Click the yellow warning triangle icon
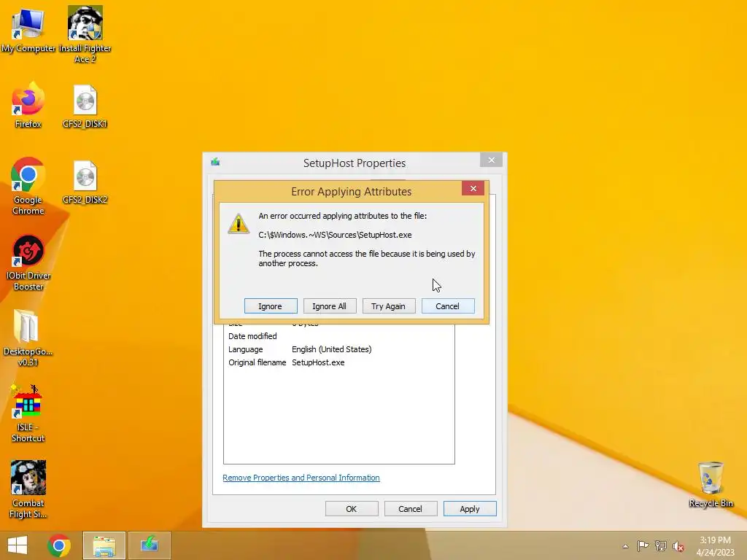The image size is (747, 560). tap(239, 223)
